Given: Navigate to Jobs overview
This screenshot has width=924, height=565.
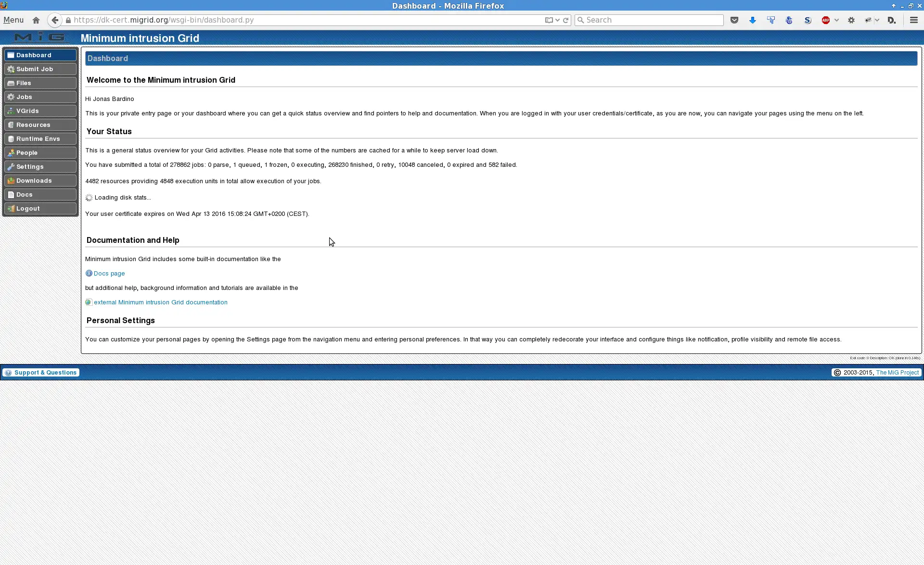Looking at the screenshot, I should point(24,96).
